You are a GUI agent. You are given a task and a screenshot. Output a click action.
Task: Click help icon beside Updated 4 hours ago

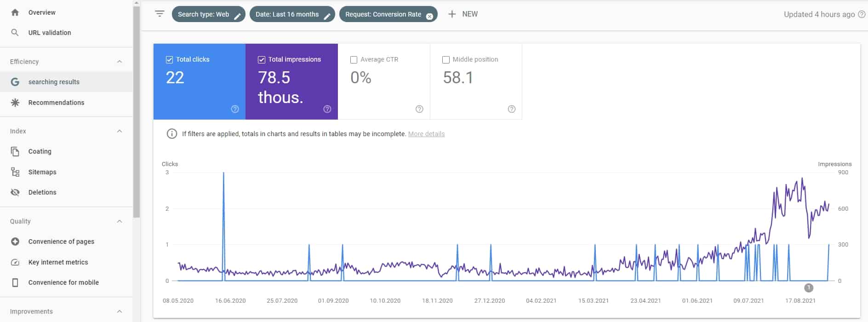[x=862, y=14]
